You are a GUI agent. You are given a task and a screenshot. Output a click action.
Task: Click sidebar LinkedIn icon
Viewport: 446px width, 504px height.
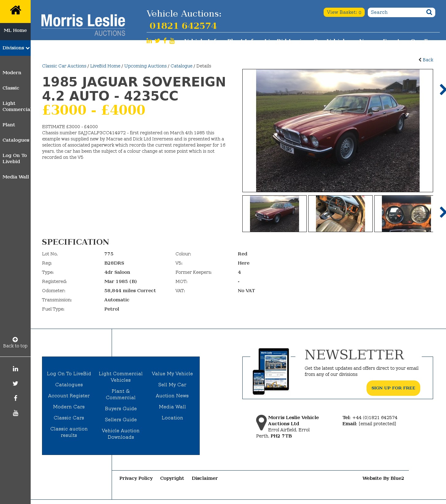pos(15,369)
